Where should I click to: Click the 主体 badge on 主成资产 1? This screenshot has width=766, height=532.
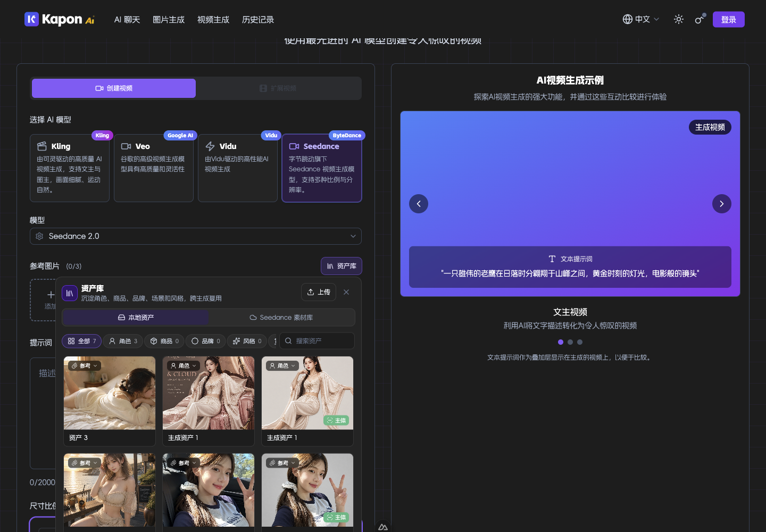[336, 421]
